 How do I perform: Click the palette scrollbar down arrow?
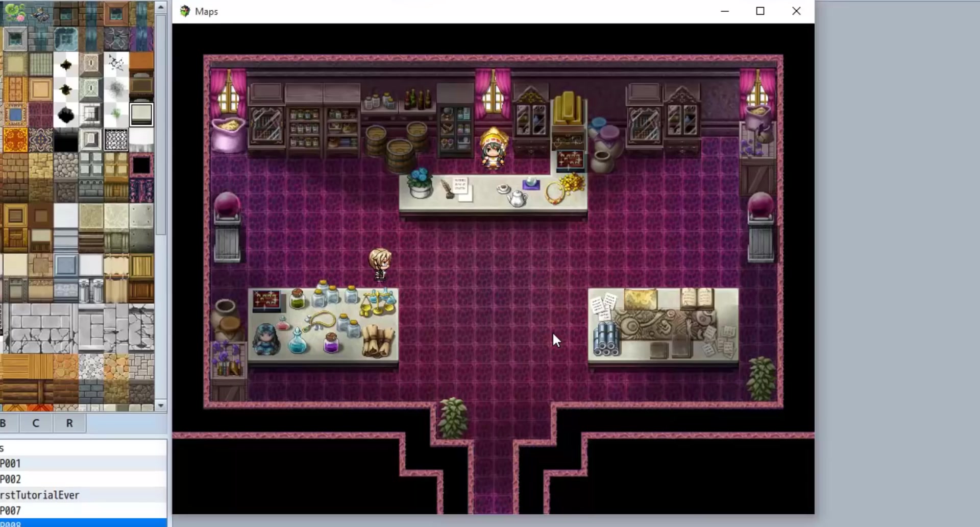pyautogui.click(x=161, y=405)
